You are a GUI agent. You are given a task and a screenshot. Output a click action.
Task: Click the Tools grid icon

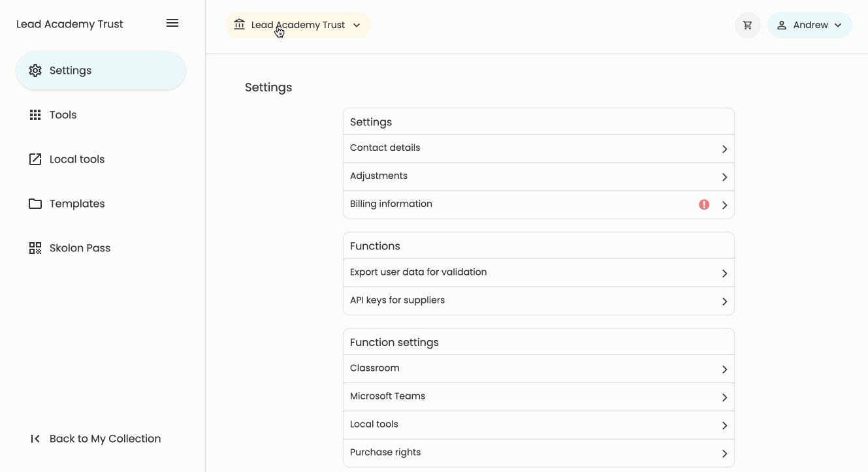pyautogui.click(x=35, y=115)
